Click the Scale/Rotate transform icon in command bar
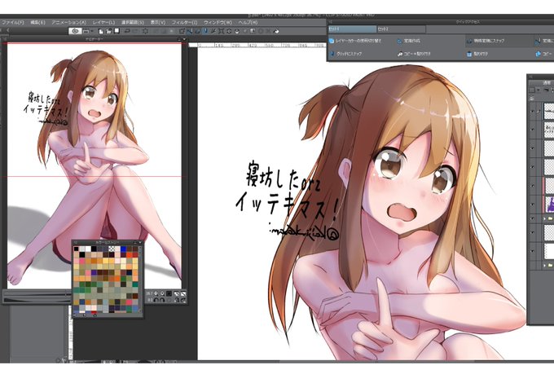Screen dimensions: 554x392 pos(182,31)
